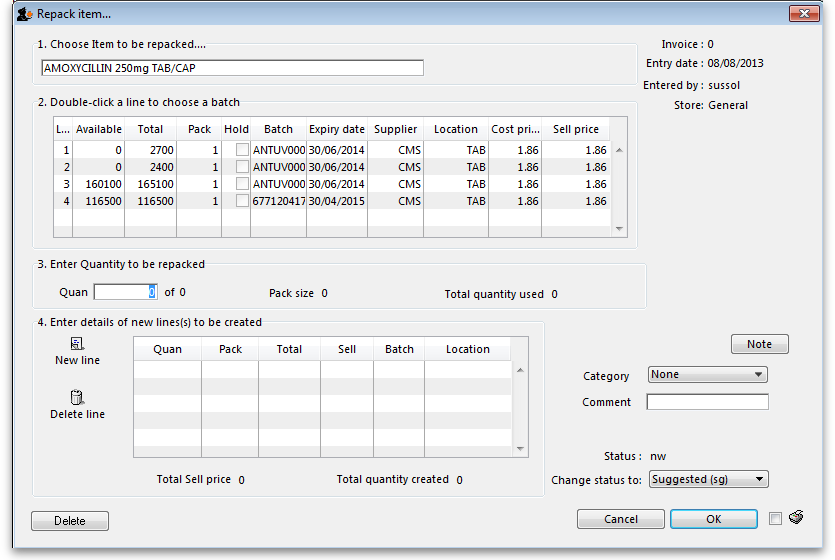
Task: Click the mSupply icon in title bar
Action: point(23,14)
